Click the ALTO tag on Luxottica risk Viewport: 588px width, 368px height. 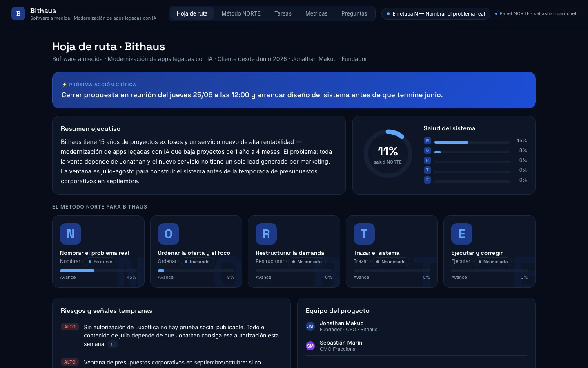click(70, 327)
